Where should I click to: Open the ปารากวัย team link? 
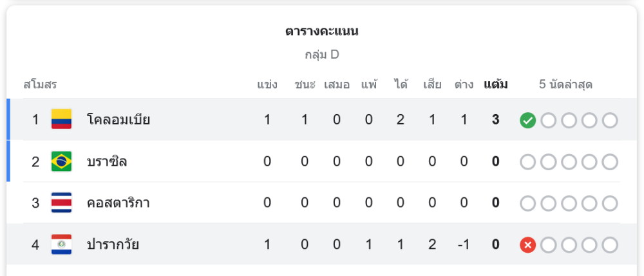(113, 245)
